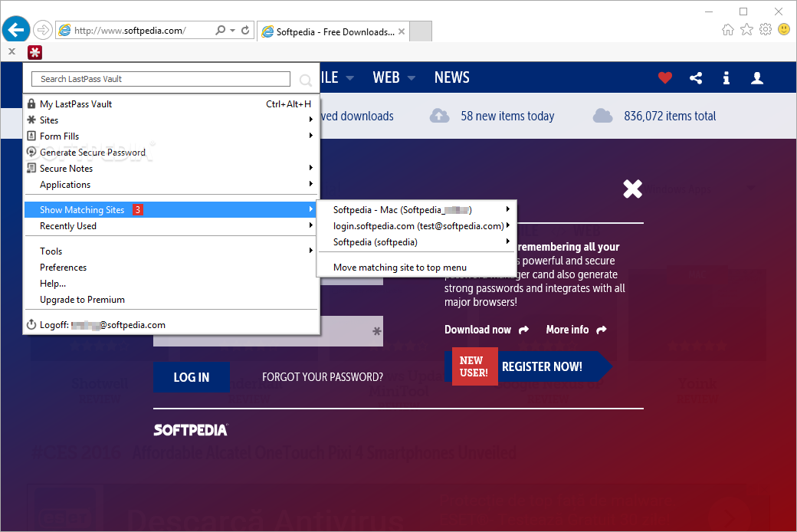Click the info icon in navbar
The height and width of the screenshot is (532, 797).
[x=726, y=78]
